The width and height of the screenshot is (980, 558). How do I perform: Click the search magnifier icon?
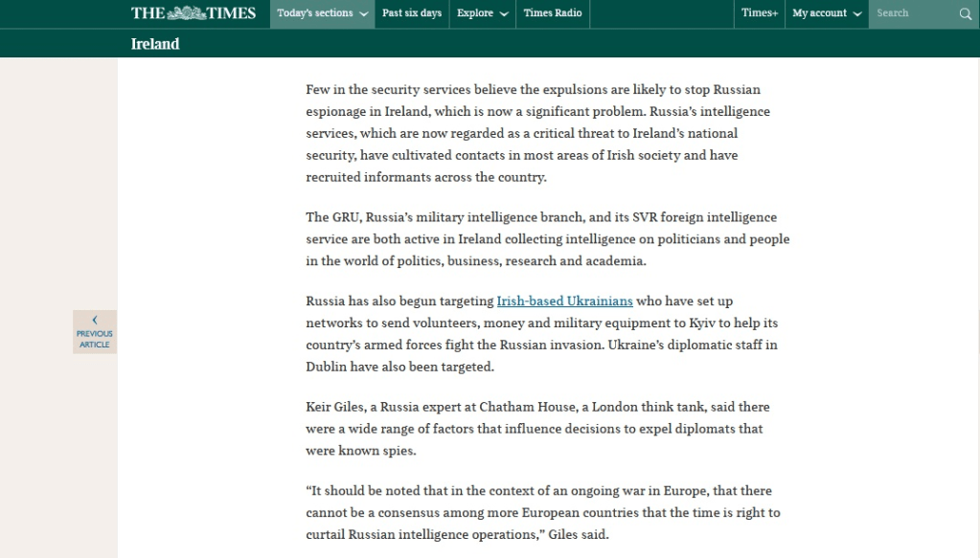pyautogui.click(x=965, y=13)
